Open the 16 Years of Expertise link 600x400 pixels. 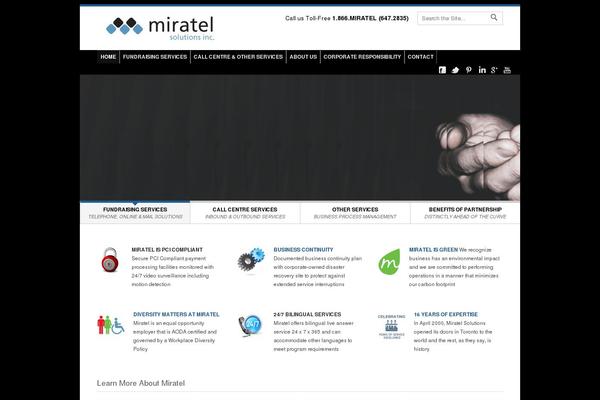[446, 314]
